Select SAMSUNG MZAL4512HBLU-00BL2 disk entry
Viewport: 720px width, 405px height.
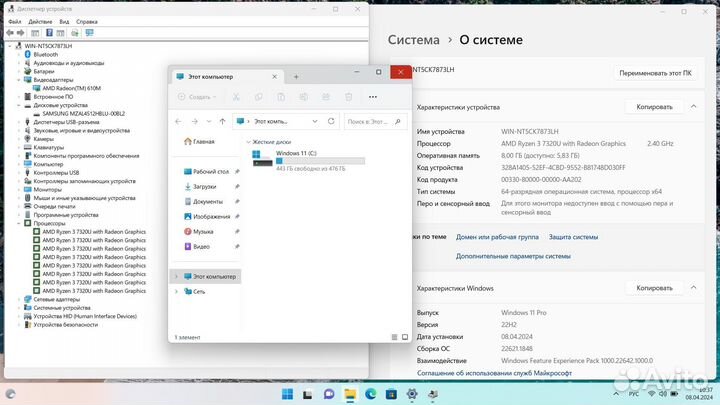pos(84,113)
